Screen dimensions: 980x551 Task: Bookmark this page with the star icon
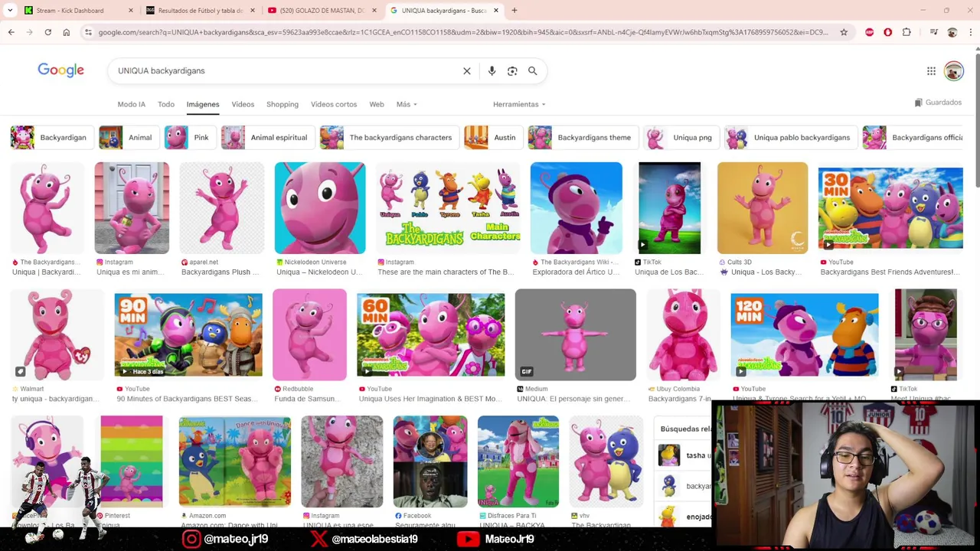click(844, 32)
